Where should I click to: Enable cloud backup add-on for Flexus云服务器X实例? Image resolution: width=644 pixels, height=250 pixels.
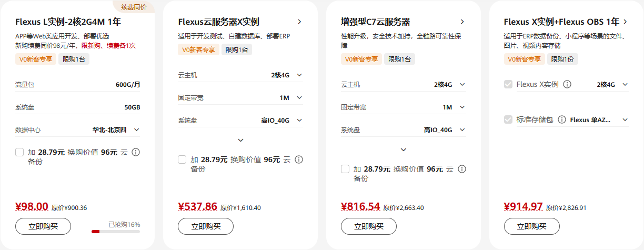tap(182, 159)
